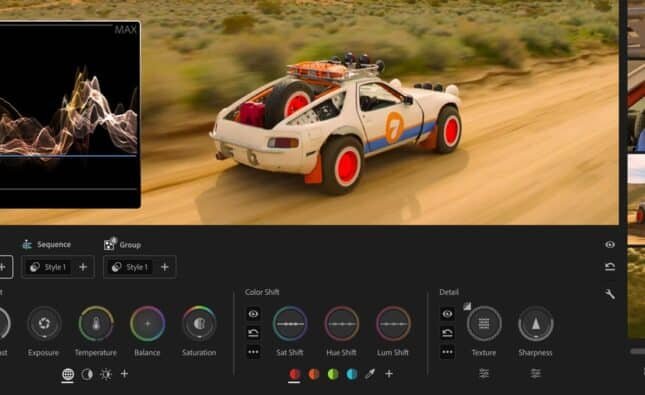Select the top thumbnail in right strip

coord(636,29)
